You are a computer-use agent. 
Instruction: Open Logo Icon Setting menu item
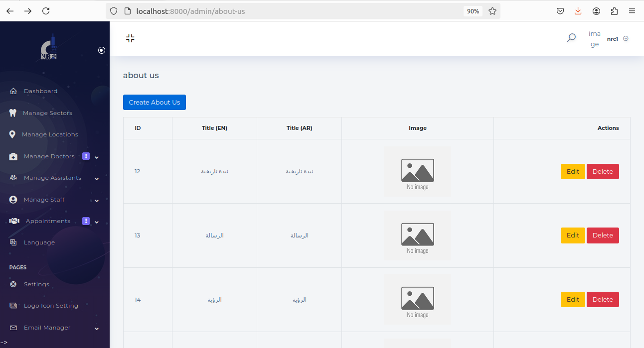[x=51, y=306]
